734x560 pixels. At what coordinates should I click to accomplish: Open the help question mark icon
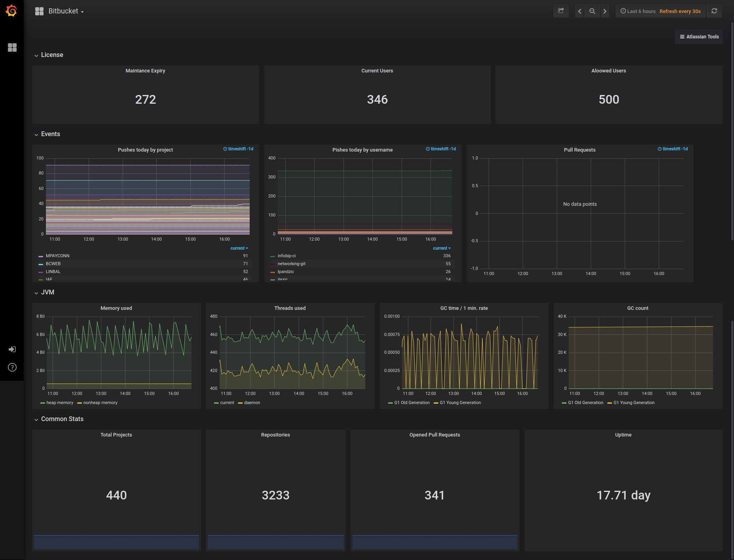[x=12, y=367]
